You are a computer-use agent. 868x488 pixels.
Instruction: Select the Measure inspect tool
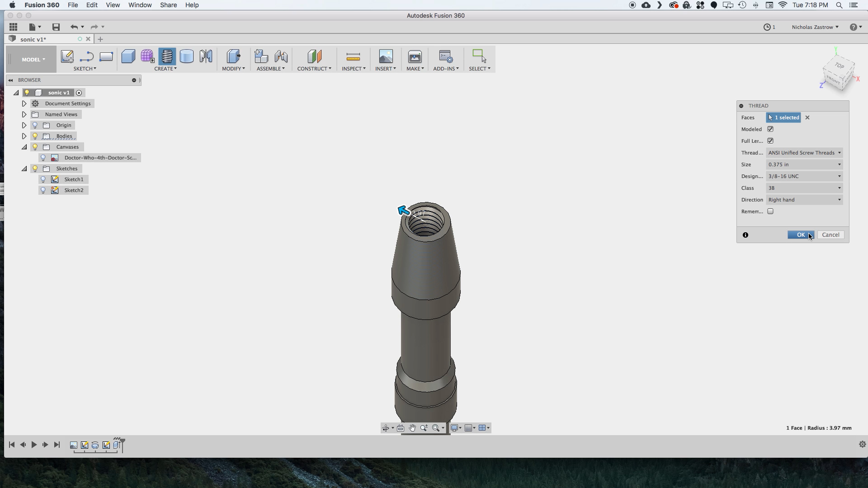click(353, 57)
